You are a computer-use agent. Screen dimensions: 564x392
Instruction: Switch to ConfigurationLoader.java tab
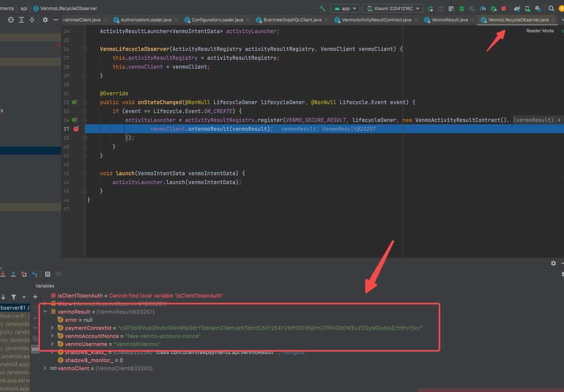click(x=217, y=20)
